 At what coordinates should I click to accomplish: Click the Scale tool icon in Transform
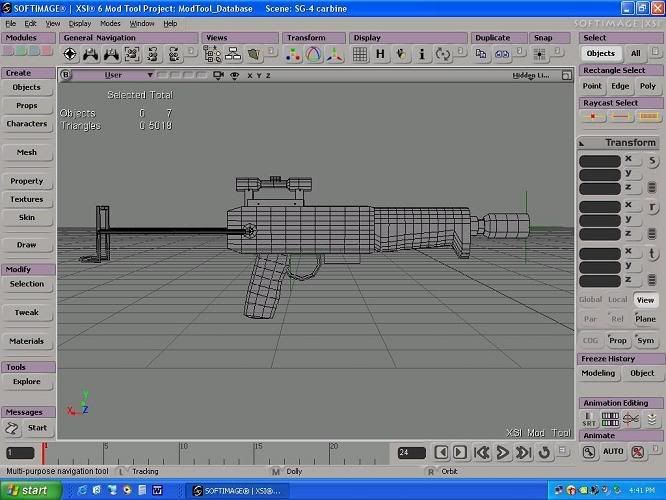pos(293,54)
